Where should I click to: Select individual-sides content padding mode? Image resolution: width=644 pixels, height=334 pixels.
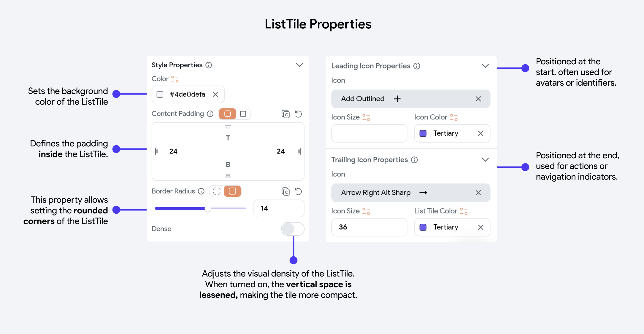click(x=228, y=114)
